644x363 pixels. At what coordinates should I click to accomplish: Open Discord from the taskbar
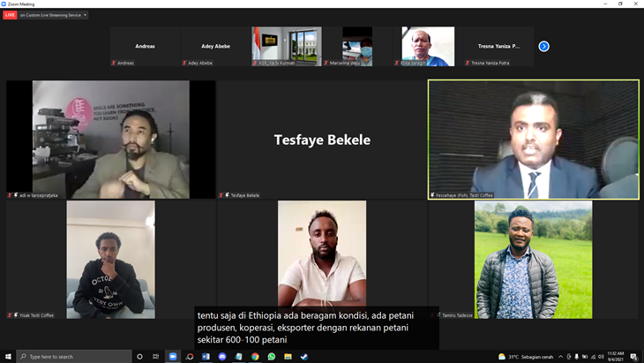[x=222, y=357]
